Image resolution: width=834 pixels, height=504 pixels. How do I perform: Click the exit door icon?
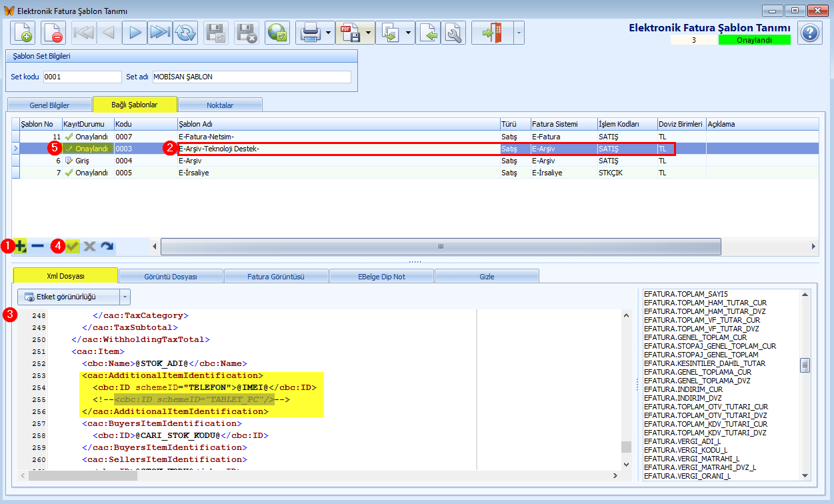[x=491, y=33]
